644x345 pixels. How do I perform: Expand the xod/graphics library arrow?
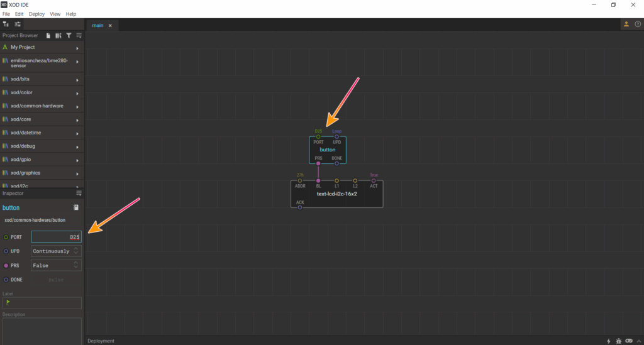click(x=77, y=174)
